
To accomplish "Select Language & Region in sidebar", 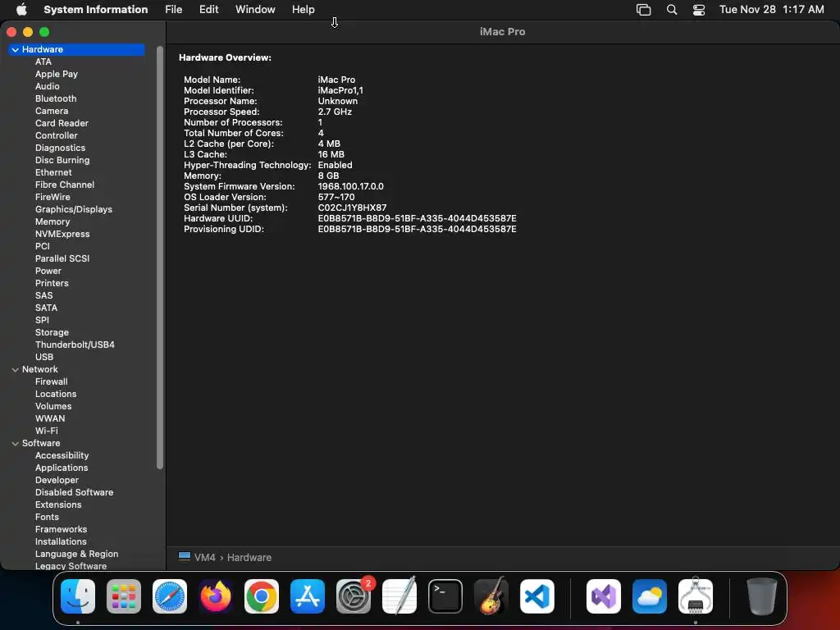I will click(76, 555).
